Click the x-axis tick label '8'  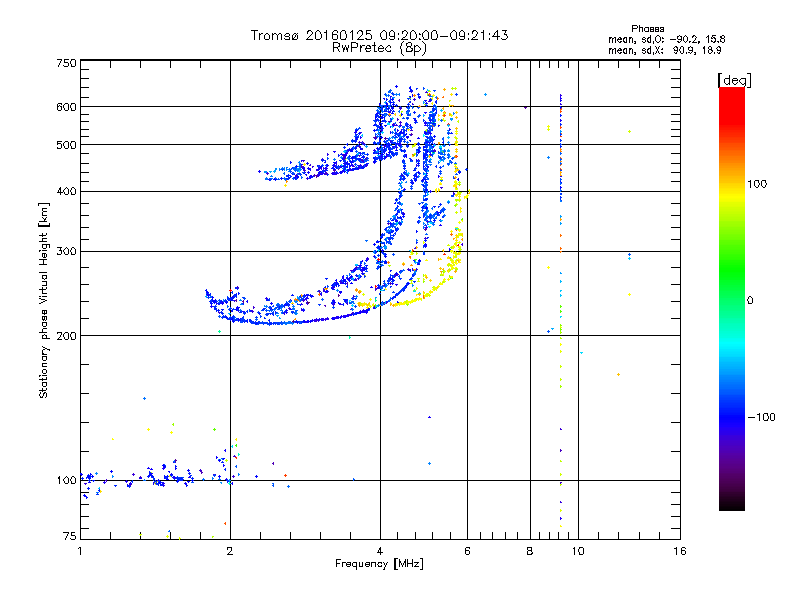coord(530,551)
